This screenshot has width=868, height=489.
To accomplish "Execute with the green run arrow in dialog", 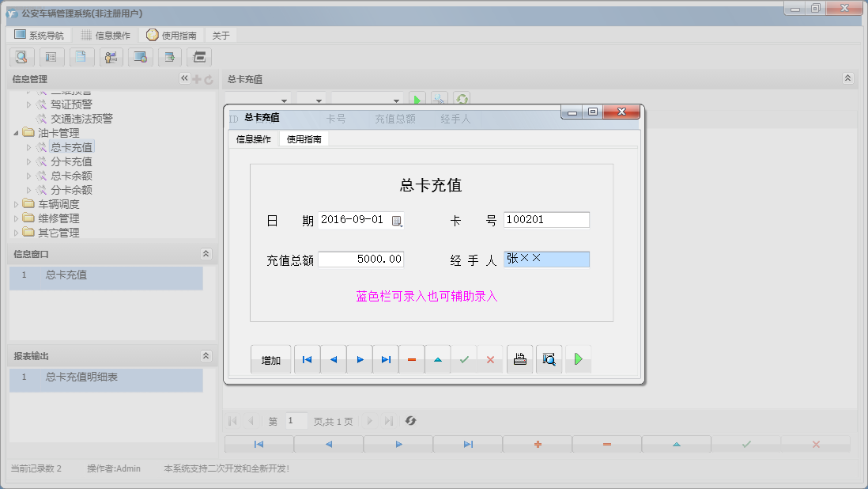I will click(x=576, y=358).
